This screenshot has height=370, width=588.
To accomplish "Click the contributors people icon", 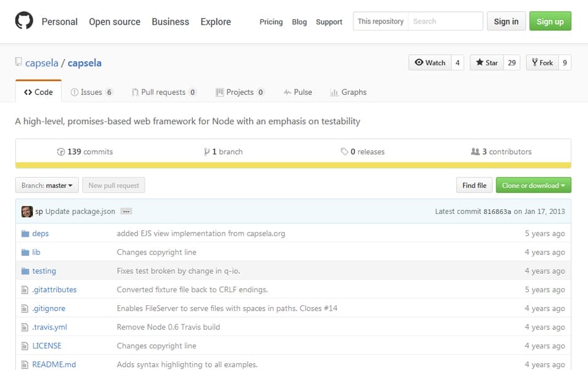I will point(475,152).
